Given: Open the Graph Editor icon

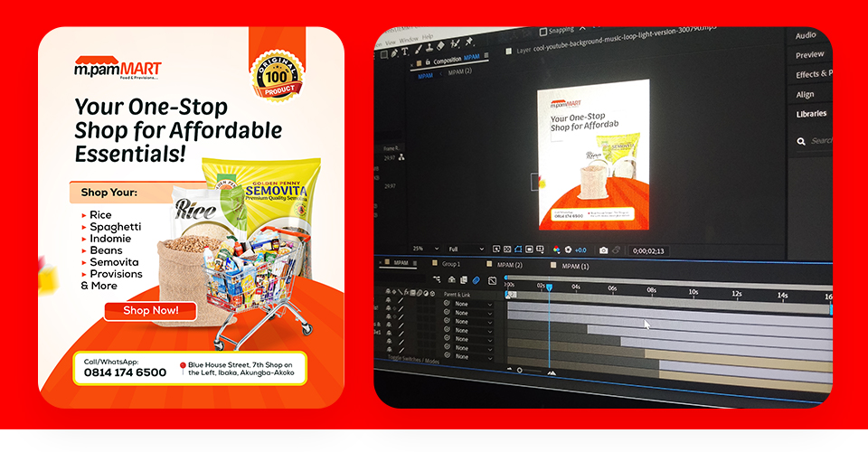Looking at the screenshot, I should (492, 280).
